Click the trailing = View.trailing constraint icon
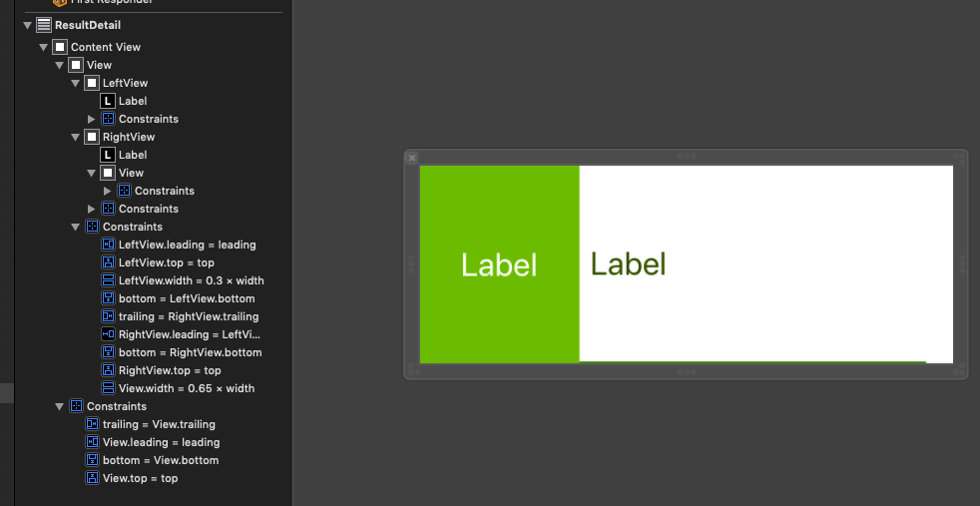The height and width of the screenshot is (506, 980). (x=92, y=424)
